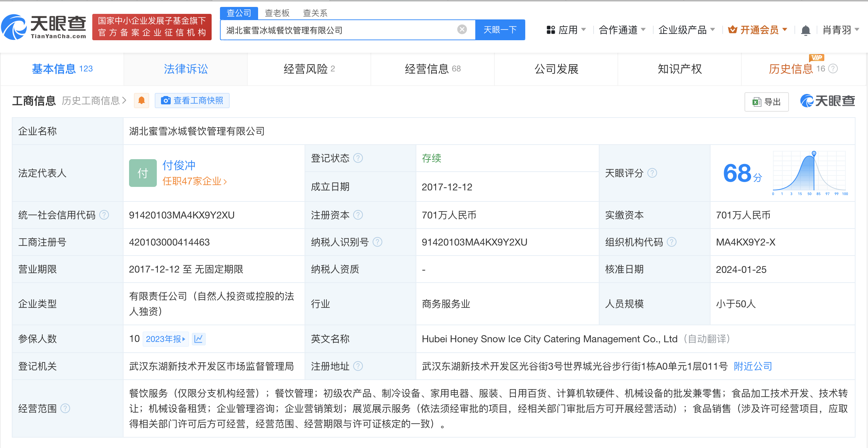Switch to the 法律诉讼 tab

click(x=186, y=69)
